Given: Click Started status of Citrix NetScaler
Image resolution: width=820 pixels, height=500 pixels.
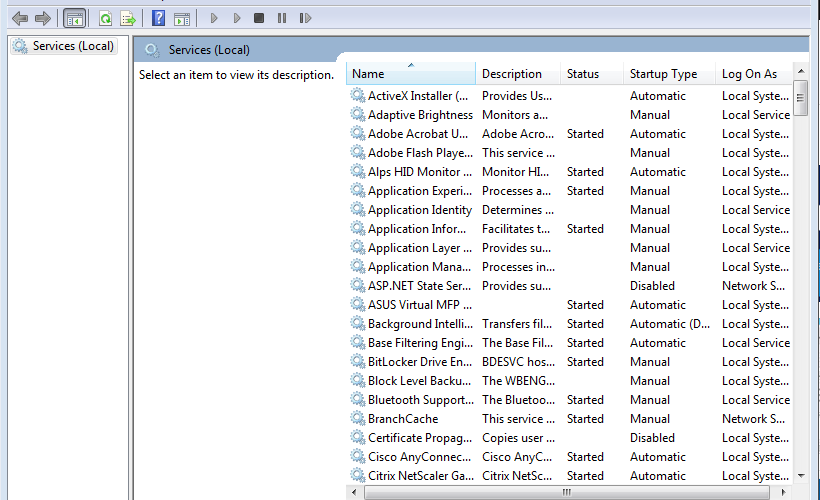Looking at the screenshot, I should tap(585, 476).
